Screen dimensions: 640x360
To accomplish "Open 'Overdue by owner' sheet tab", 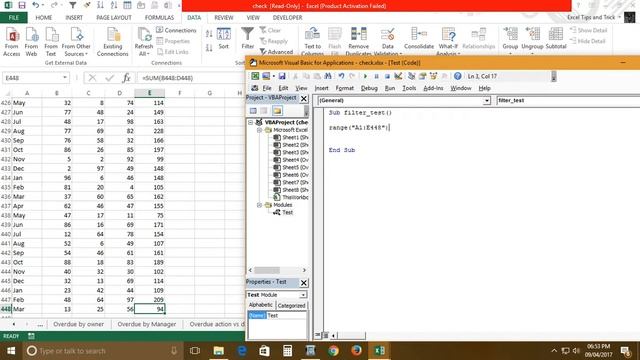I will pos(78,324).
